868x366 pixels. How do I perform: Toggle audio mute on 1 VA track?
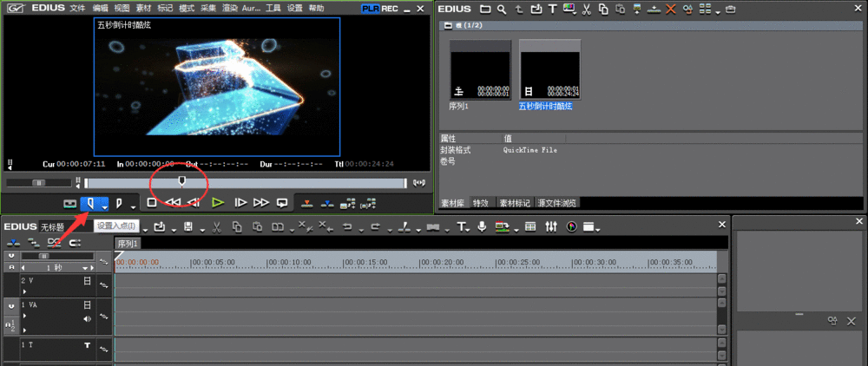click(x=87, y=318)
